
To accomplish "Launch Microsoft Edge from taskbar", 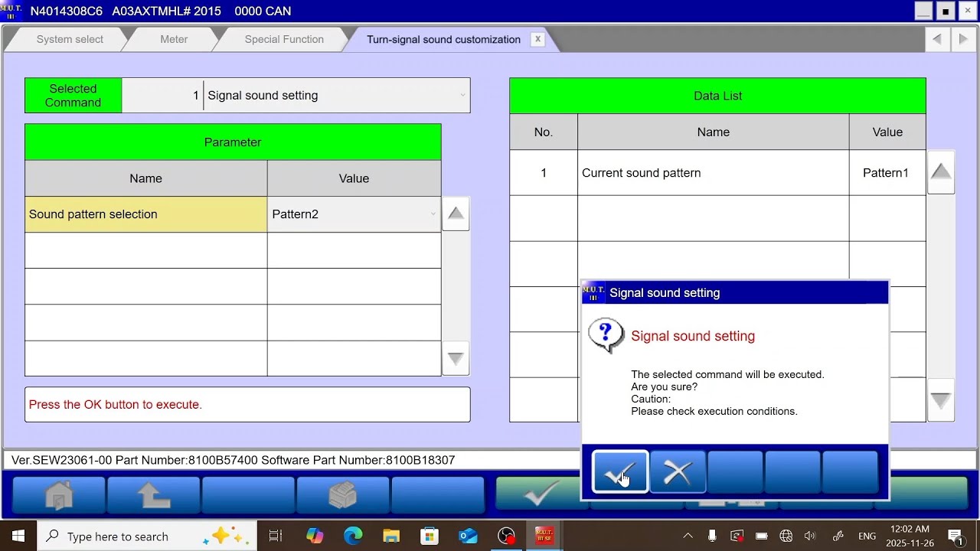I will [x=353, y=536].
